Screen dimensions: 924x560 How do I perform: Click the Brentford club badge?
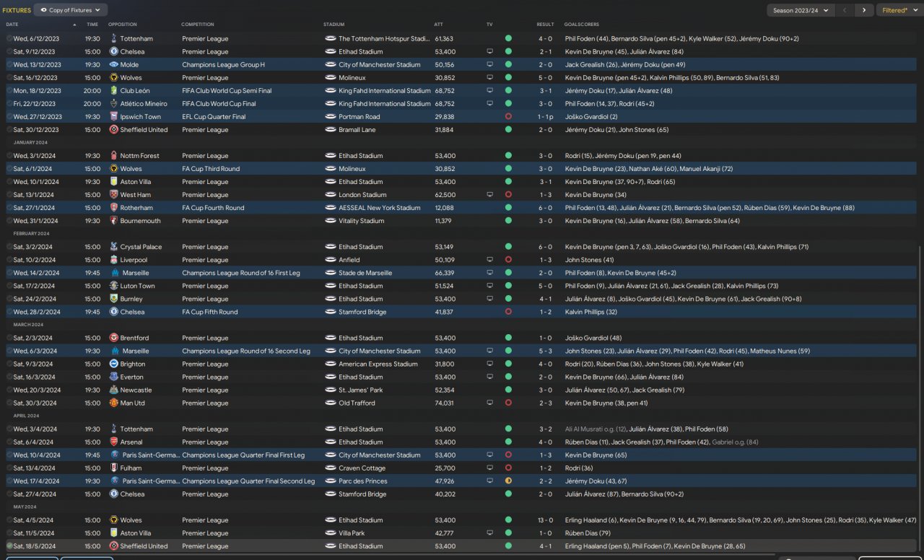pyautogui.click(x=113, y=338)
